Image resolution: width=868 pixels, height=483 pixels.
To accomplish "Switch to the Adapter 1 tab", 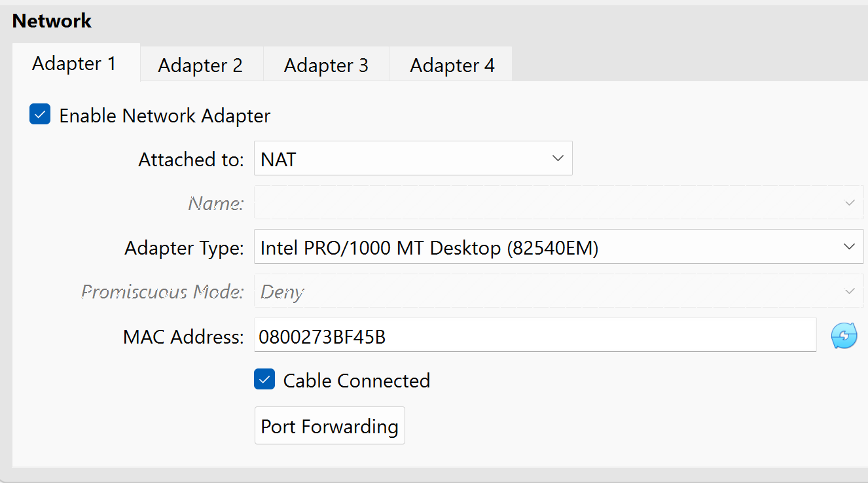I will tap(74, 63).
